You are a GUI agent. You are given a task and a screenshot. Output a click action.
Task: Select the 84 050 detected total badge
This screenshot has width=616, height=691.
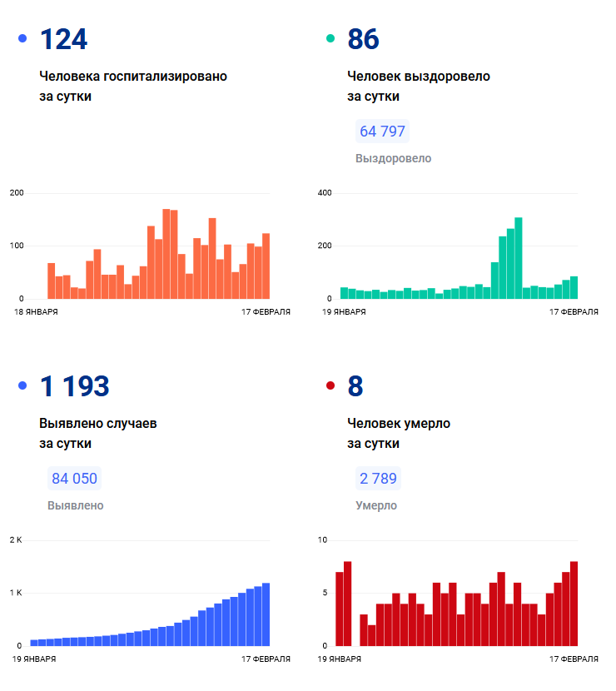(x=74, y=479)
